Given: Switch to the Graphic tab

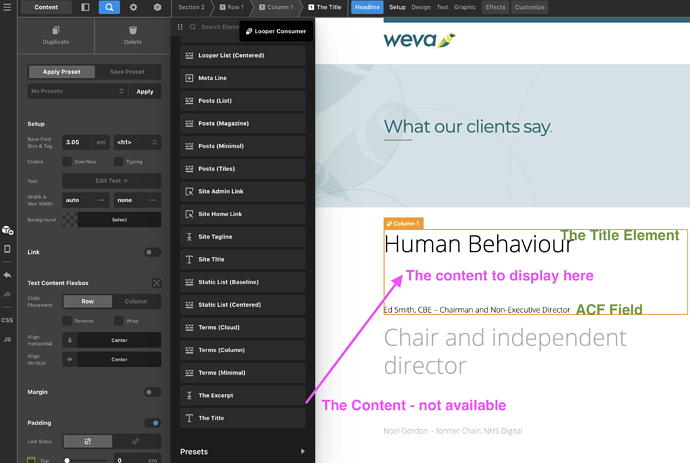Looking at the screenshot, I should [x=465, y=7].
